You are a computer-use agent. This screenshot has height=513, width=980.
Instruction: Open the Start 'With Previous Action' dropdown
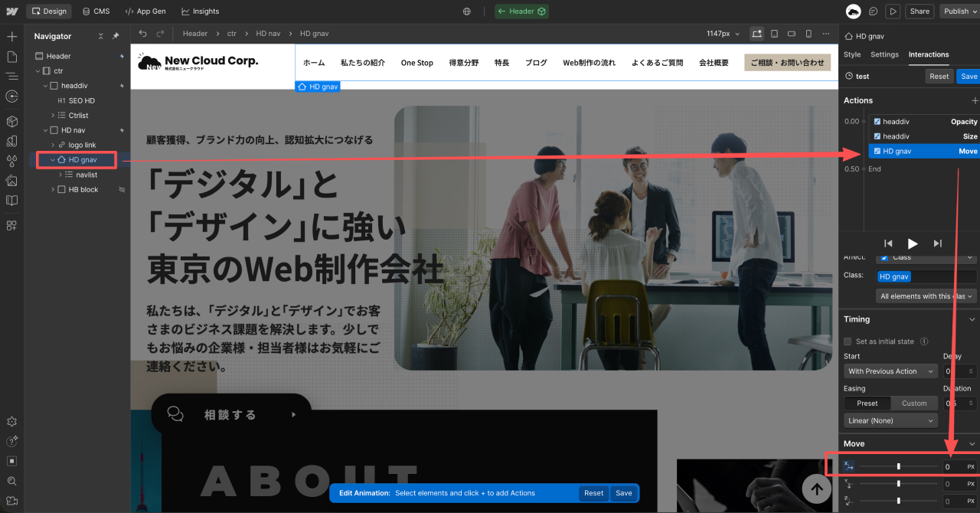890,371
